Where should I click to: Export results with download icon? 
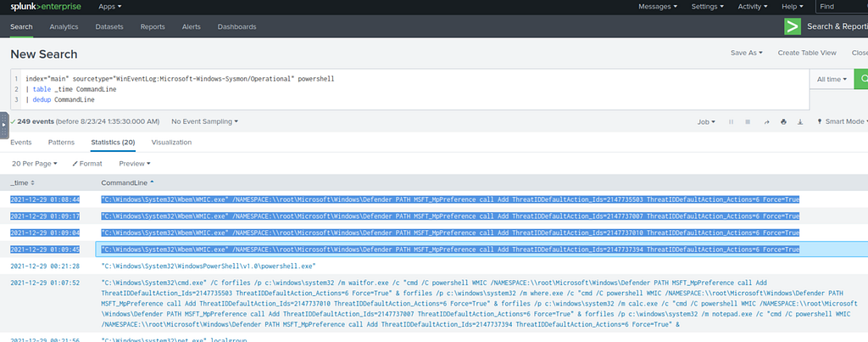point(800,121)
